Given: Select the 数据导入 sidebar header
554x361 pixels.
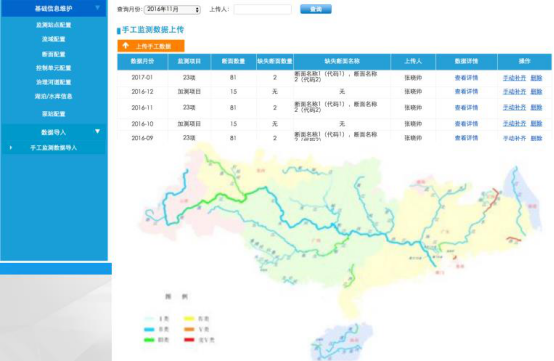Looking at the screenshot, I should [54, 132].
